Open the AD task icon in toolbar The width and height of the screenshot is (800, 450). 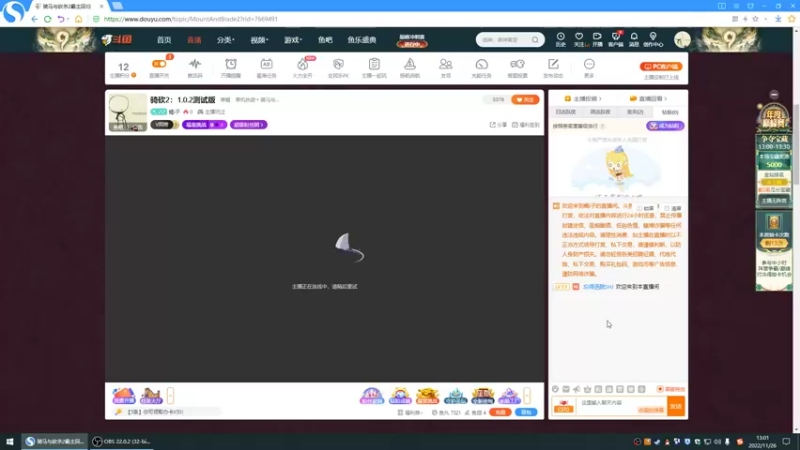pos(266,64)
